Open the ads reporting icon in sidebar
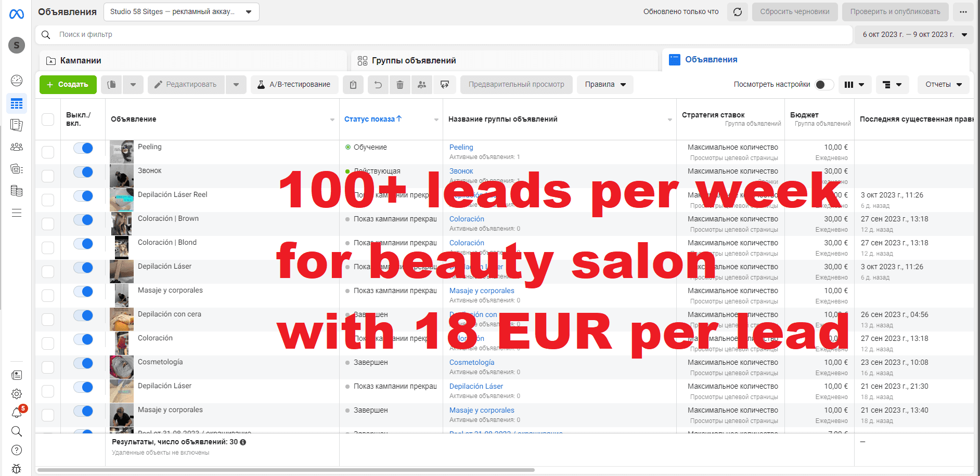The image size is (980, 476). 17,125
